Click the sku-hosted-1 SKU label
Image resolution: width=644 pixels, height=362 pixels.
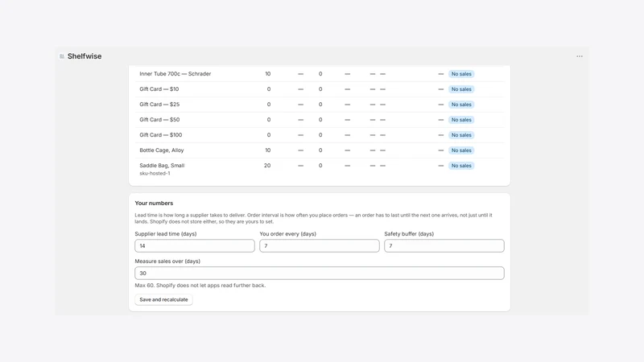155,173
